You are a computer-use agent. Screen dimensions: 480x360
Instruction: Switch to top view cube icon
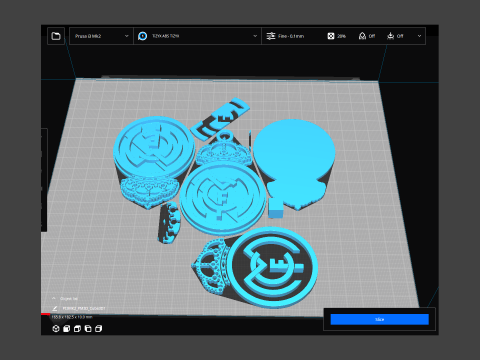click(x=77, y=329)
